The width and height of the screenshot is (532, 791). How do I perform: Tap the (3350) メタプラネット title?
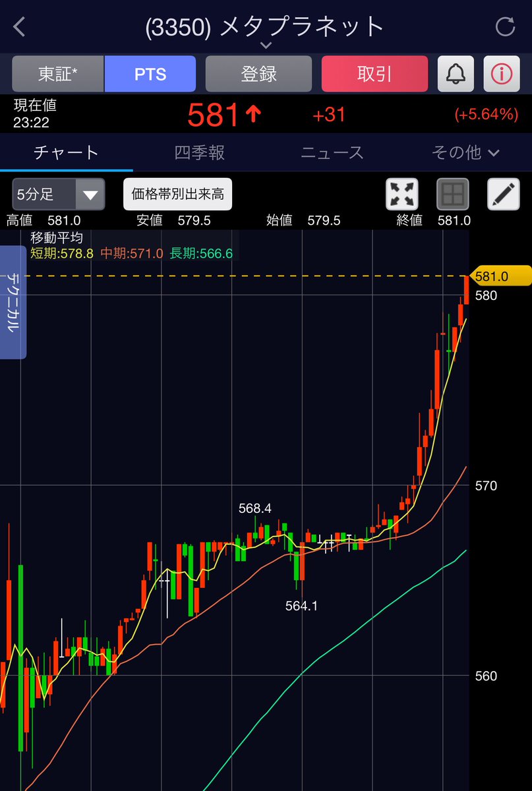coord(265,27)
